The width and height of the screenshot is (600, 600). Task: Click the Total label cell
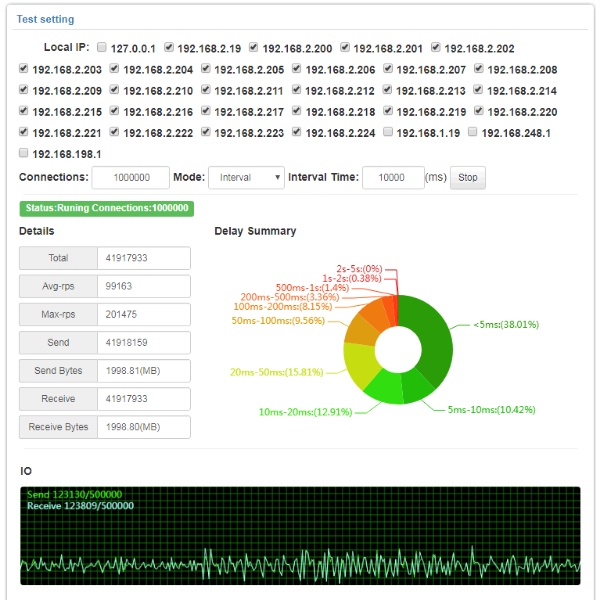point(58,258)
